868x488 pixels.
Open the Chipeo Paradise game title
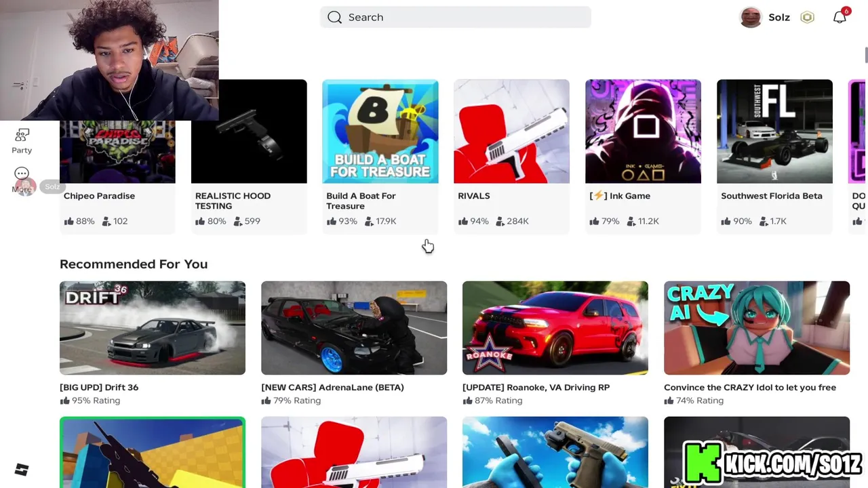click(x=99, y=196)
